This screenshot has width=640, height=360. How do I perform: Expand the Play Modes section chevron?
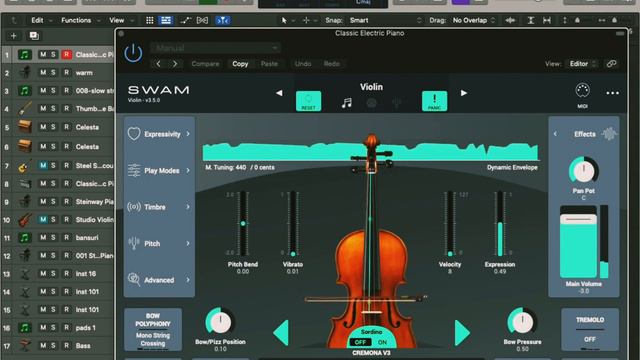coord(188,171)
